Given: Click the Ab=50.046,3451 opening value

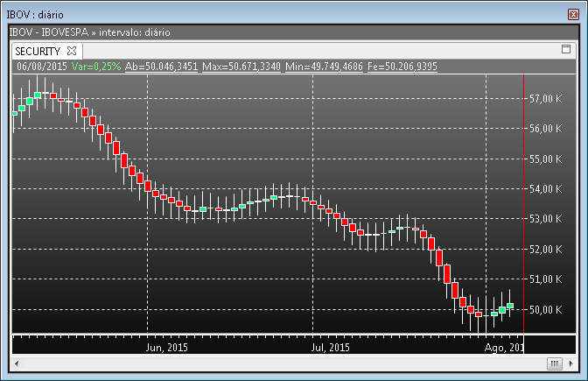Looking at the screenshot, I should (x=161, y=67).
